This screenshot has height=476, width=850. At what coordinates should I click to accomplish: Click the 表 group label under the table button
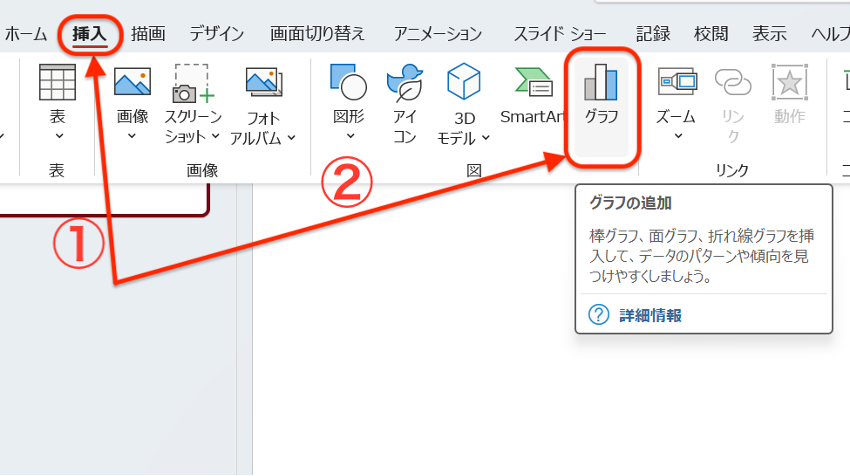pos(57,171)
